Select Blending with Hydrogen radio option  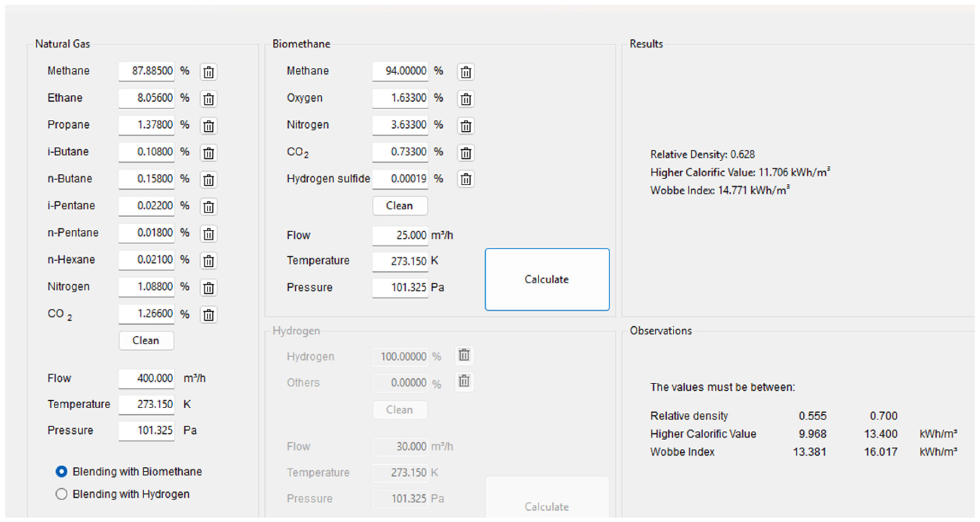(61, 494)
